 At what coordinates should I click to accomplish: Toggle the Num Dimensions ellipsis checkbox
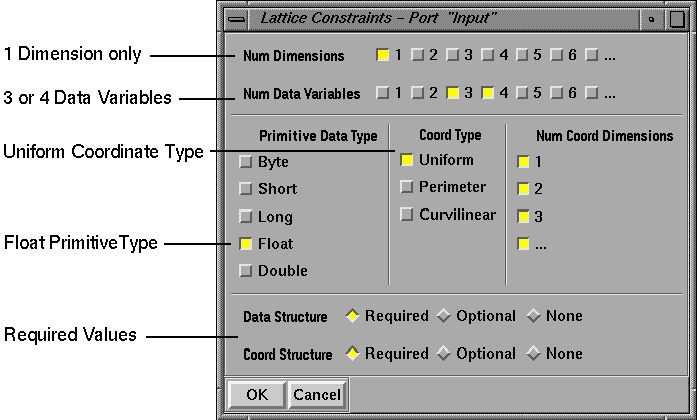coord(591,56)
